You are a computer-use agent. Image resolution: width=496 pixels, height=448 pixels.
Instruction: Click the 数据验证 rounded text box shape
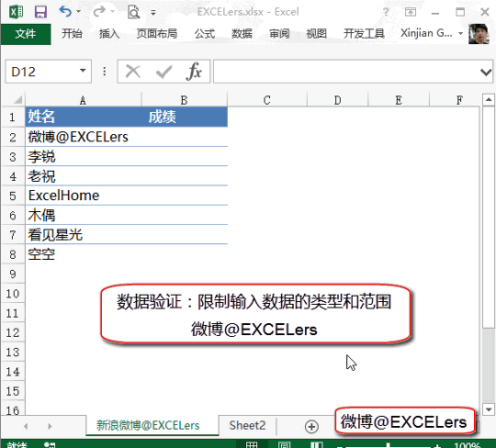coord(255,314)
